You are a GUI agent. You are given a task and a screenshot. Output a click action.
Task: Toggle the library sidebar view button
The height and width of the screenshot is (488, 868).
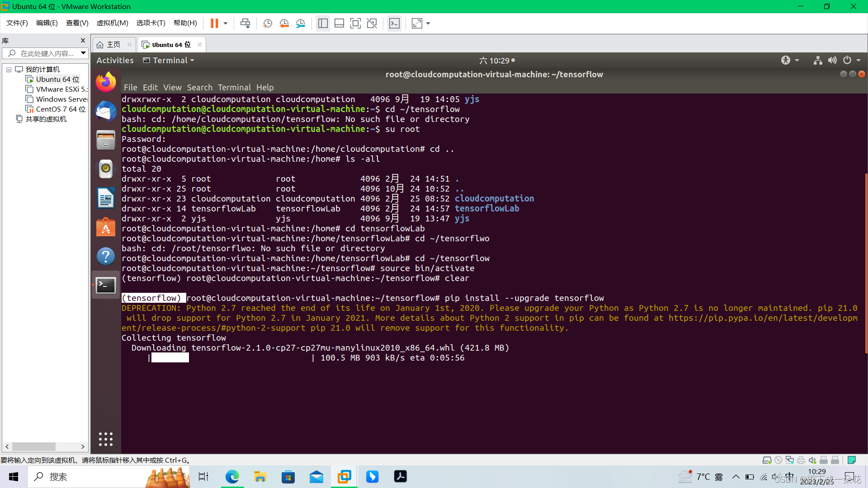point(323,23)
